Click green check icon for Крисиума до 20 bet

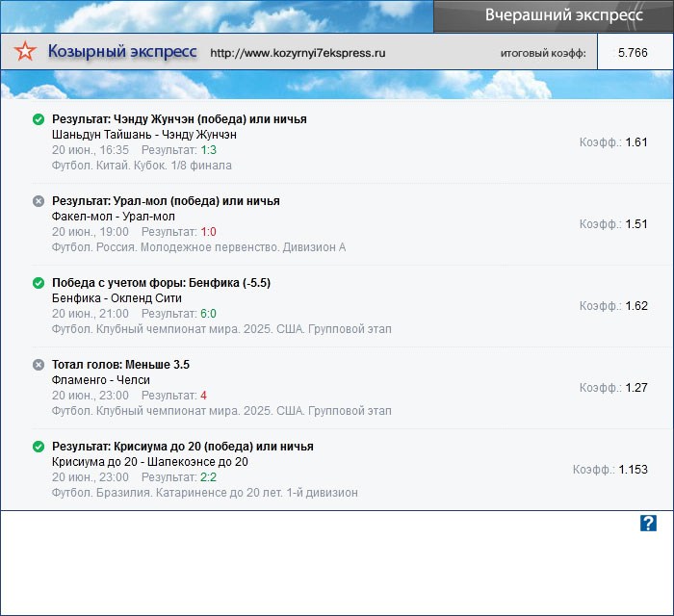tap(39, 447)
